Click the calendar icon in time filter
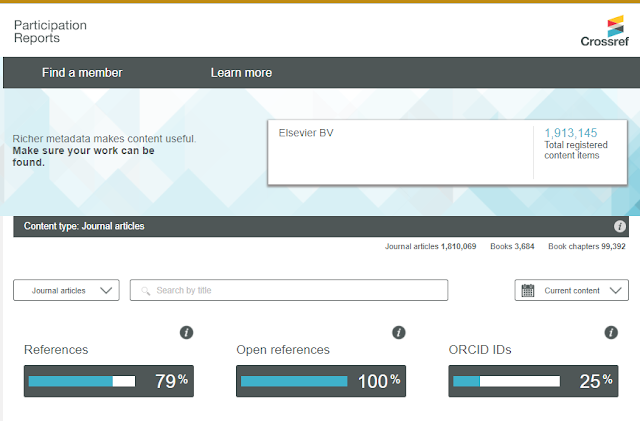Image resolution: width=640 pixels, height=421 pixels. 528,290
